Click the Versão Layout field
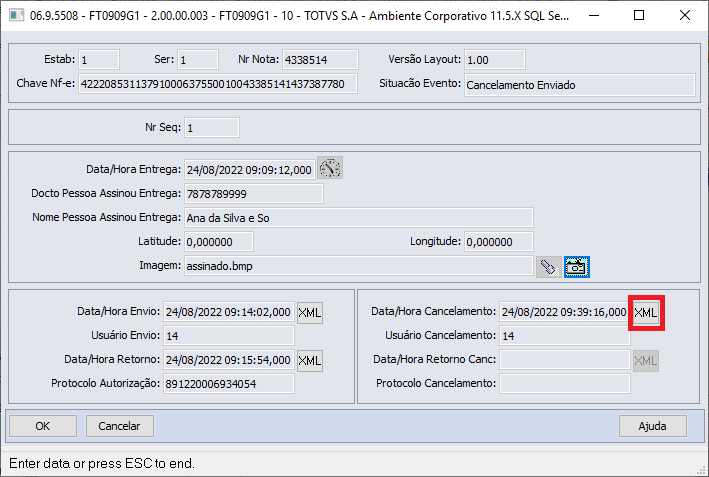709x477 pixels. (495, 60)
